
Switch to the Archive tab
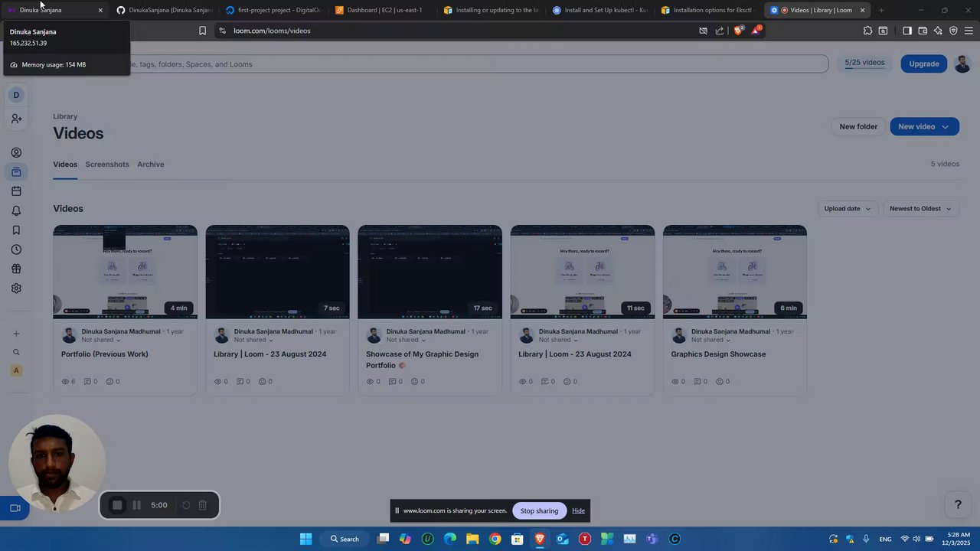pyautogui.click(x=151, y=165)
